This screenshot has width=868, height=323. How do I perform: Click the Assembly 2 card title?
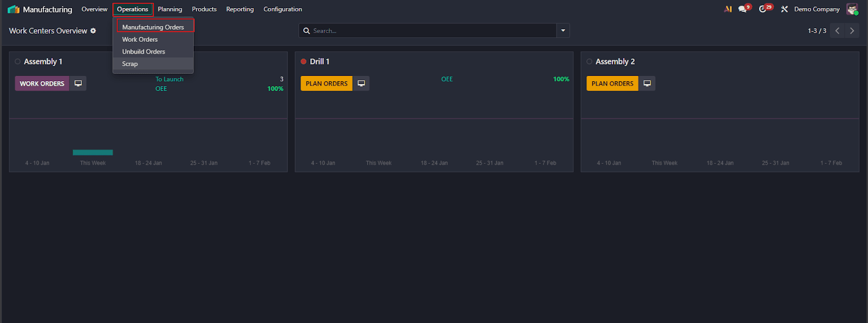pyautogui.click(x=615, y=62)
